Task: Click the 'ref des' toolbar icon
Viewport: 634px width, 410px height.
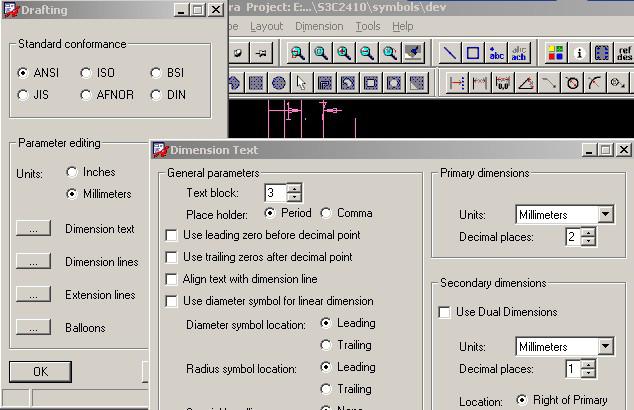Action: coord(624,53)
